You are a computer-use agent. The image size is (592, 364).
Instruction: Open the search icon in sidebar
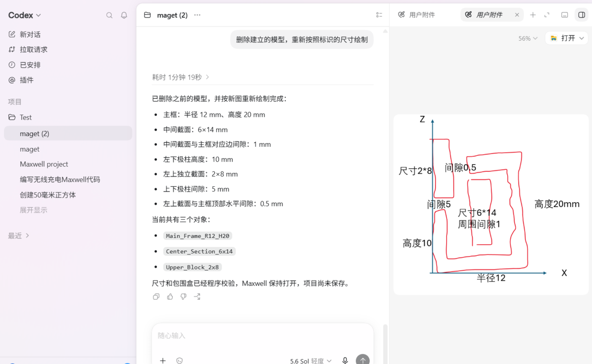(x=109, y=15)
